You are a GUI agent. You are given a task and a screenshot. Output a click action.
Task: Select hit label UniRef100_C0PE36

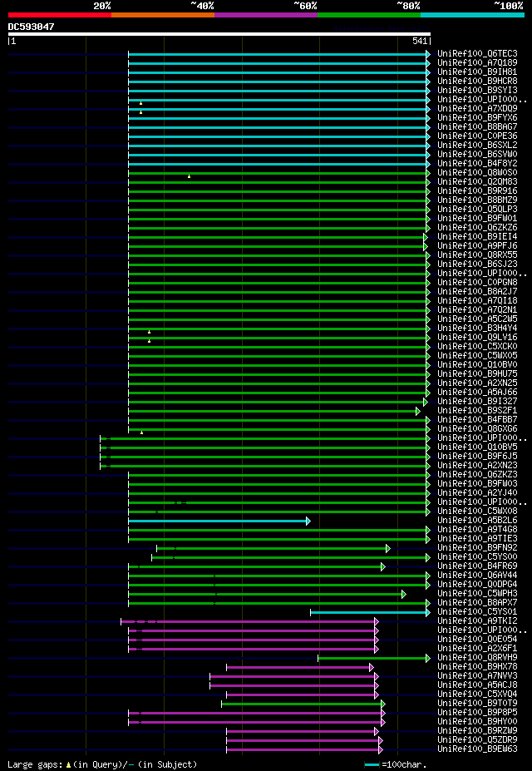click(477, 136)
